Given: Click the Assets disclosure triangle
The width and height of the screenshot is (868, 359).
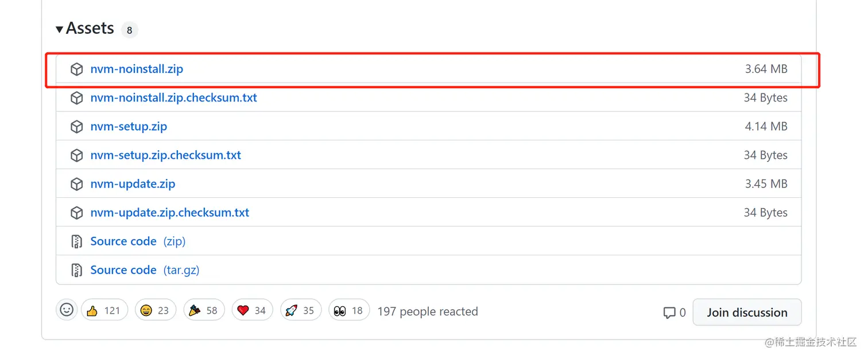Looking at the screenshot, I should [x=59, y=28].
